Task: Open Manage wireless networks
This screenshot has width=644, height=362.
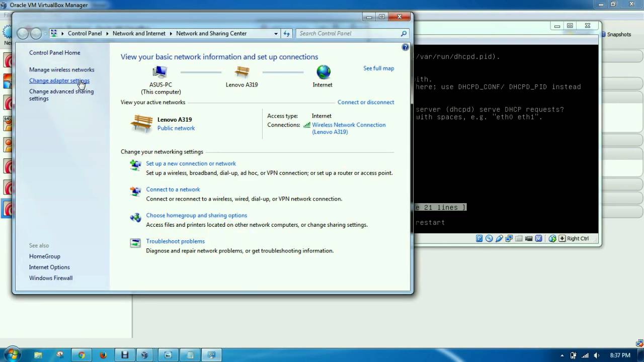Action: pyautogui.click(x=61, y=70)
